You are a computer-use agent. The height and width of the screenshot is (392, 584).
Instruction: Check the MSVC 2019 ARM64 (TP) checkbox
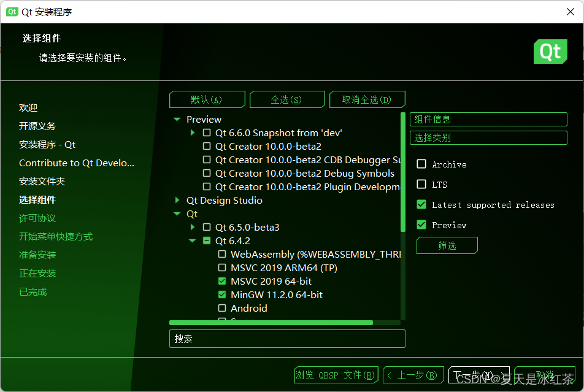coord(222,267)
